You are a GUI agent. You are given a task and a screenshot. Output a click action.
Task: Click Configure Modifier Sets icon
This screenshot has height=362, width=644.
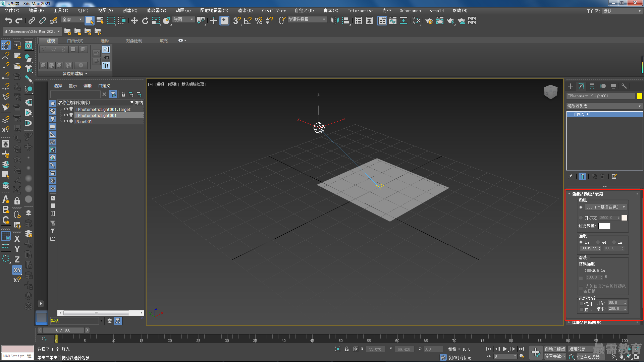tap(614, 176)
